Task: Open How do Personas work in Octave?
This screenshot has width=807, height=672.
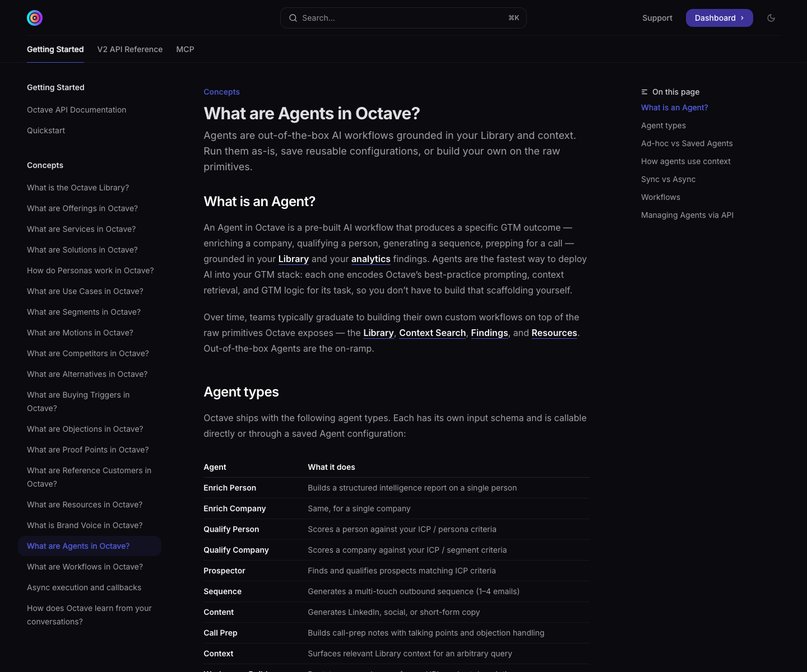Action: tap(90, 270)
